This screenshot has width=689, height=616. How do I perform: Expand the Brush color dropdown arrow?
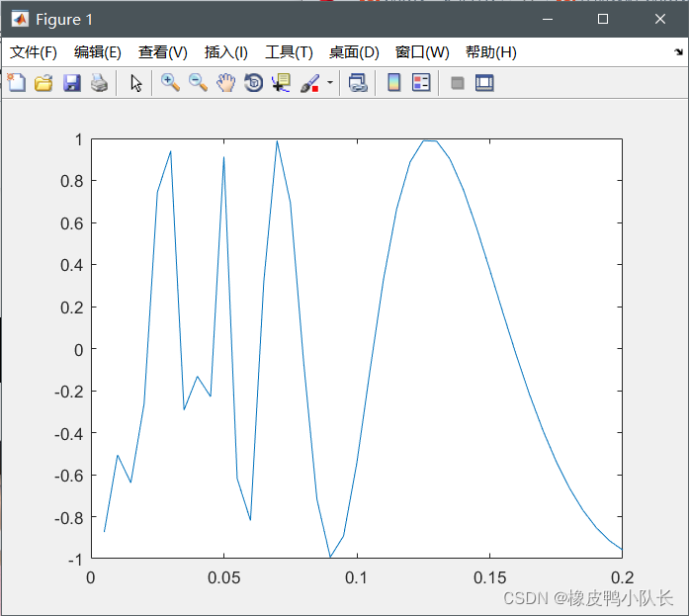330,82
